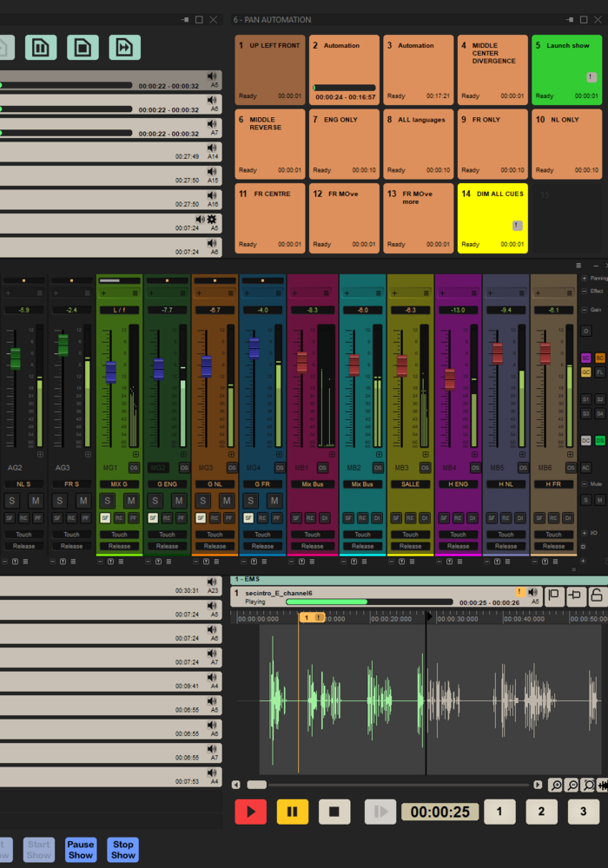Click the padlock icon beside secintro_E_channel6
This screenshot has height=868, width=608.
pyautogui.click(x=597, y=595)
